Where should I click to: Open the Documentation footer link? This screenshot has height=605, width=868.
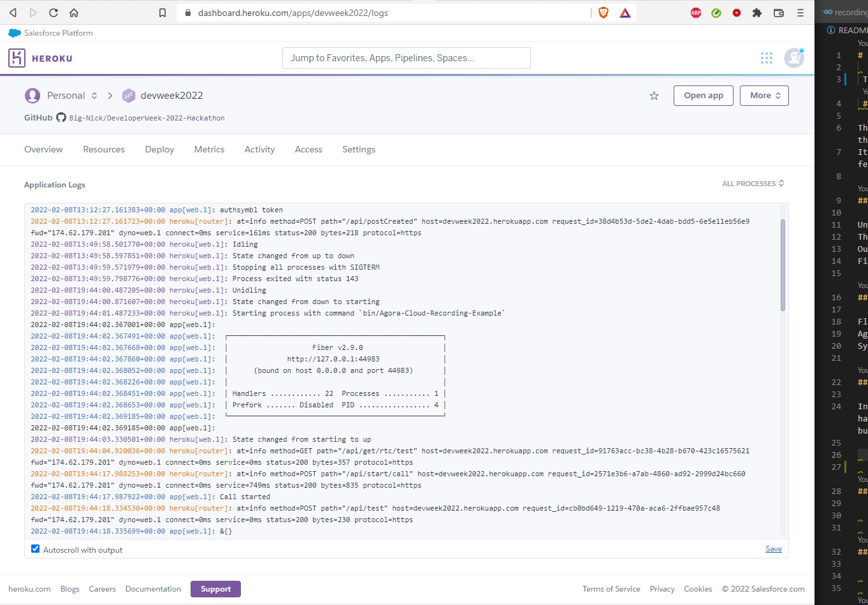tap(153, 589)
